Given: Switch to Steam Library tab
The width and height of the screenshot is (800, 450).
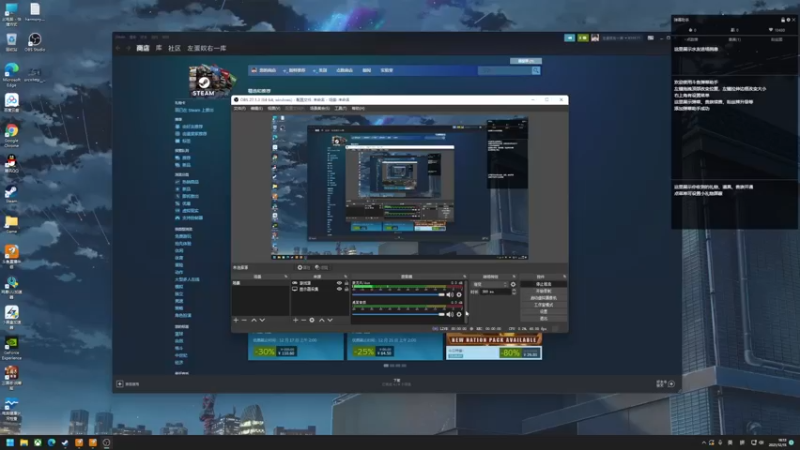Looking at the screenshot, I should coord(159,48).
